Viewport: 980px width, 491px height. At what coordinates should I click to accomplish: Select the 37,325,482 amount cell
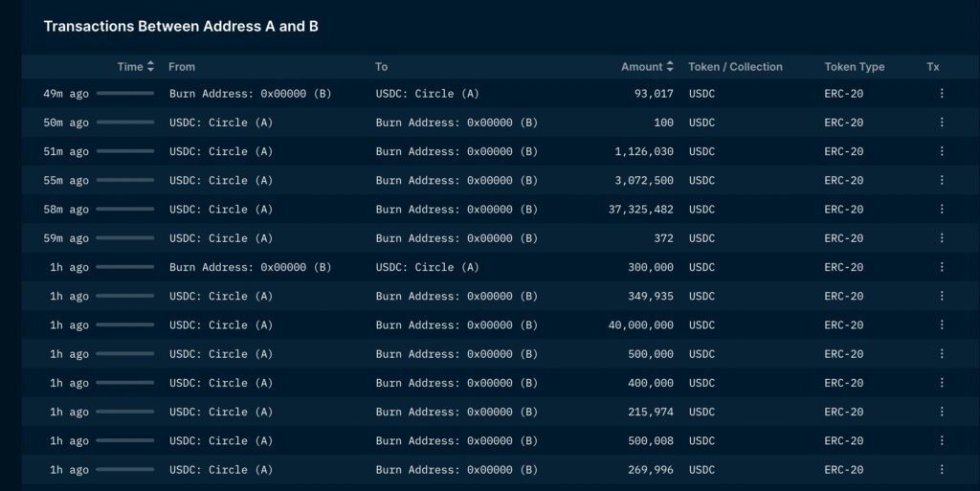click(640, 210)
